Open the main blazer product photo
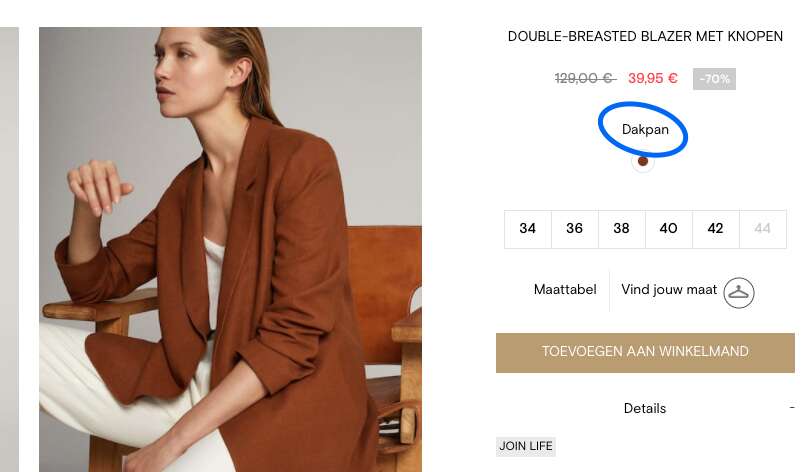This screenshot has height=472, width=805. point(231,250)
